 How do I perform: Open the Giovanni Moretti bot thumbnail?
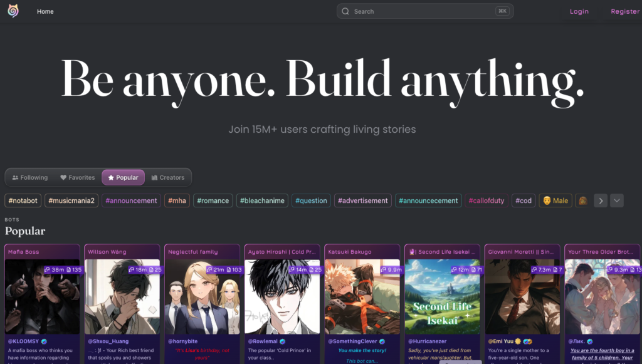coord(522,296)
